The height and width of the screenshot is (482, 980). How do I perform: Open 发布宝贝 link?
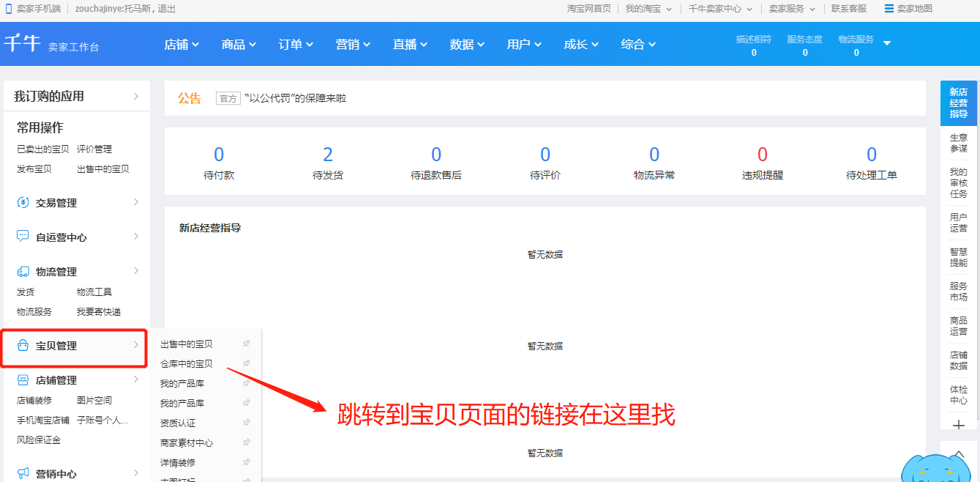tap(34, 168)
